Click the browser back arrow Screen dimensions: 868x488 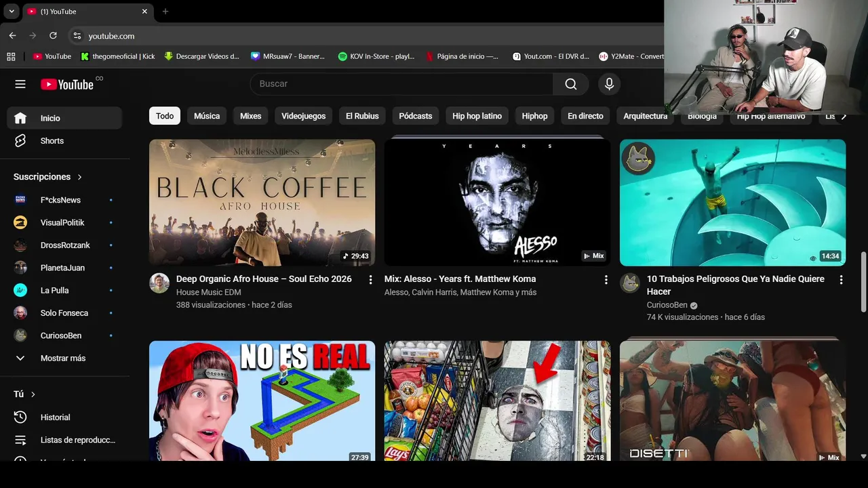coord(12,35)
